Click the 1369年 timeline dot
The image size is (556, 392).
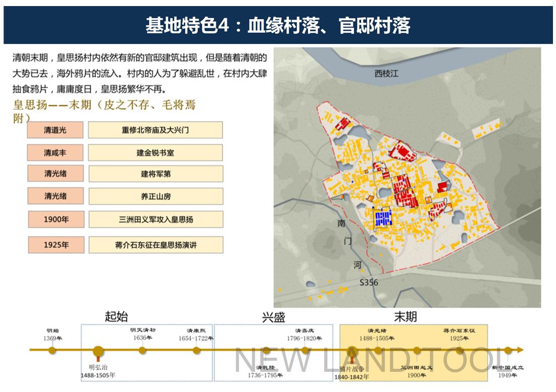[x=52, y=350]
